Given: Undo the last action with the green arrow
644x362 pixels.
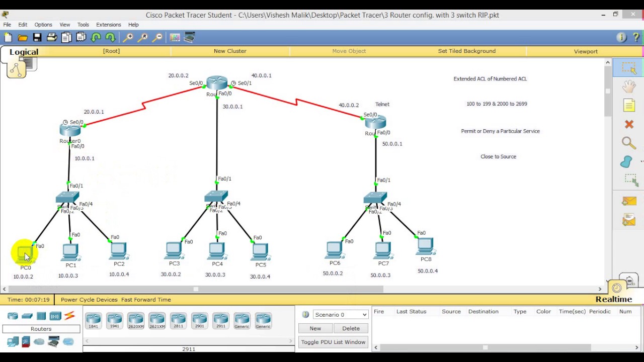Looking at the screenshot, I should pos(96,37).
